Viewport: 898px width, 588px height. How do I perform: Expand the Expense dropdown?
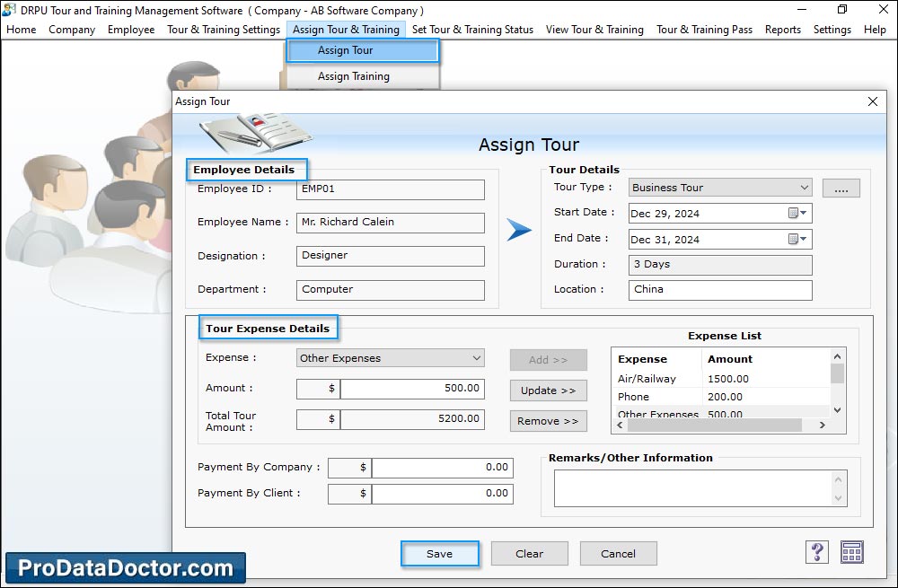476,358
